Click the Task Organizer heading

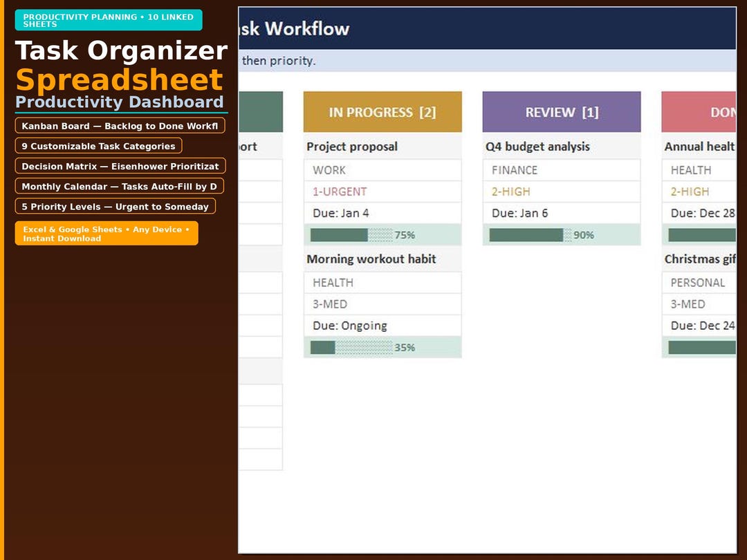(x=122, y=50)
